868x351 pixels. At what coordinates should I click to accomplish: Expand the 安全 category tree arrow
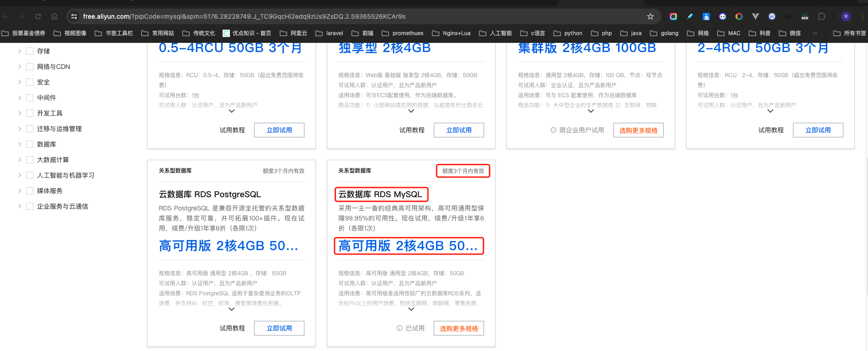pos(20,82)
